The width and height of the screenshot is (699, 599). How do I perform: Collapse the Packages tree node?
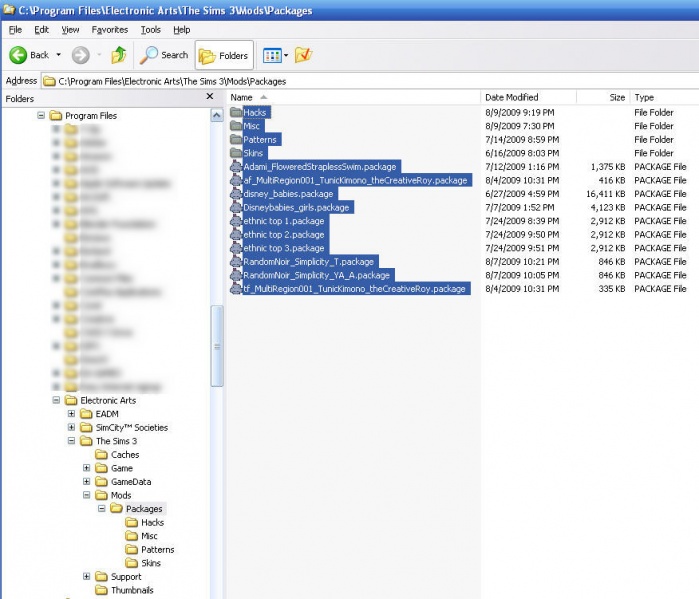click(102, 509)
